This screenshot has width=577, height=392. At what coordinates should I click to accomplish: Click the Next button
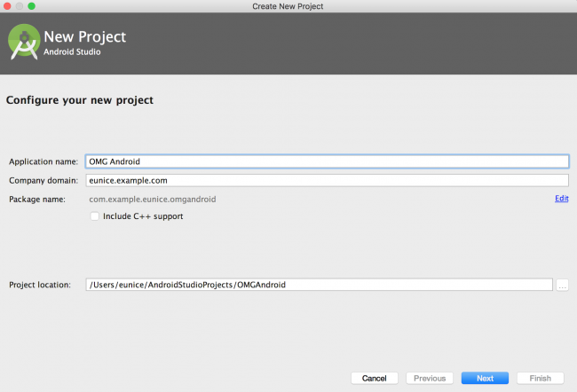(485, 378)
